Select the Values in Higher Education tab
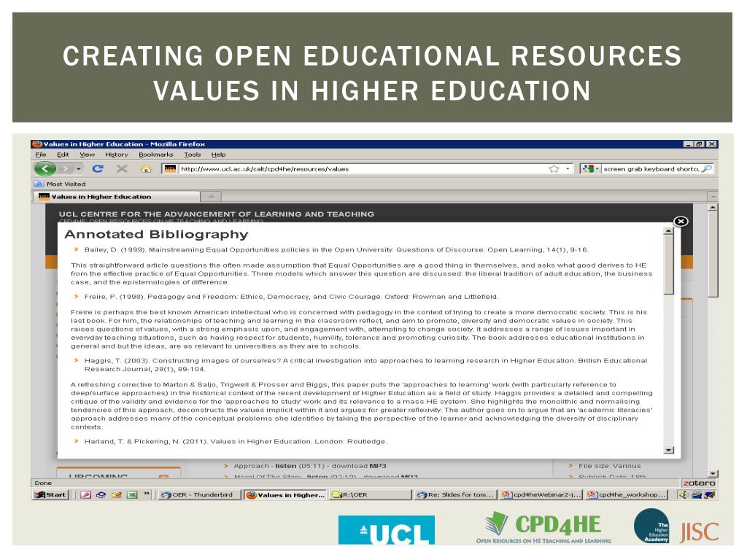The image size is (747, 560). (x=116, y=196)
